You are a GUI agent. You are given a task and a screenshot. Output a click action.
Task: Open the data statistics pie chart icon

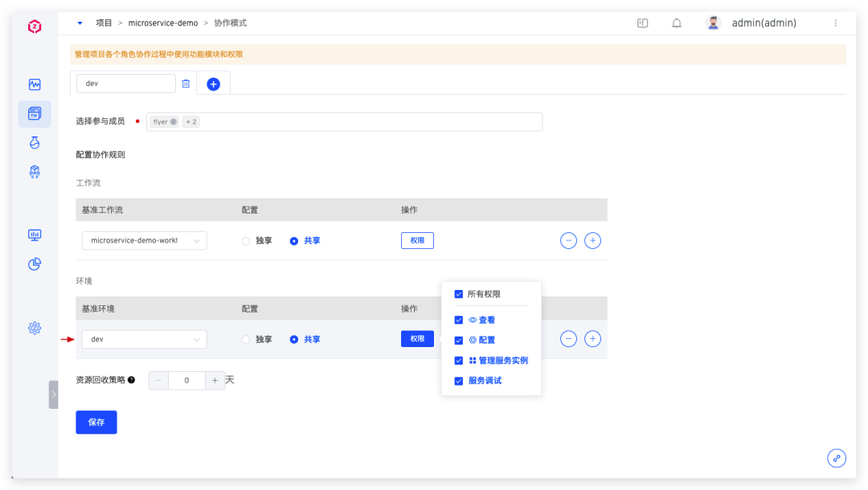35,264
